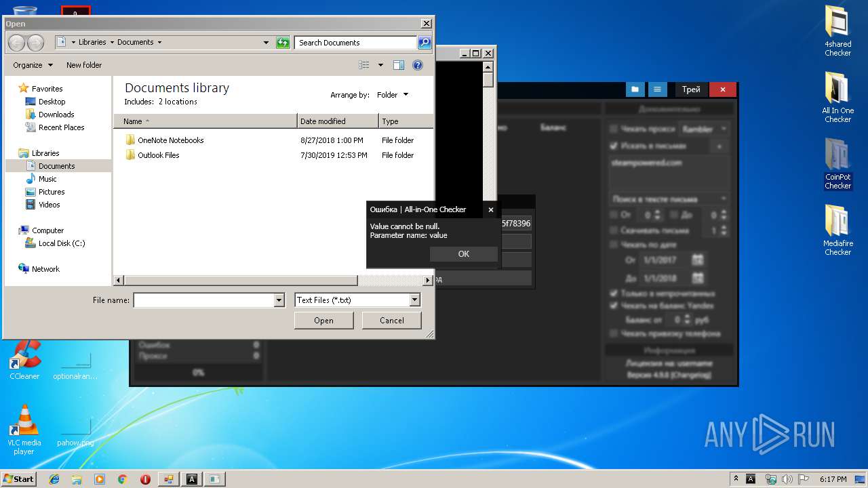Select Network in navigation pane
Image resolution: width=868 pixels, height=488 pixels.
click(45, 269)
